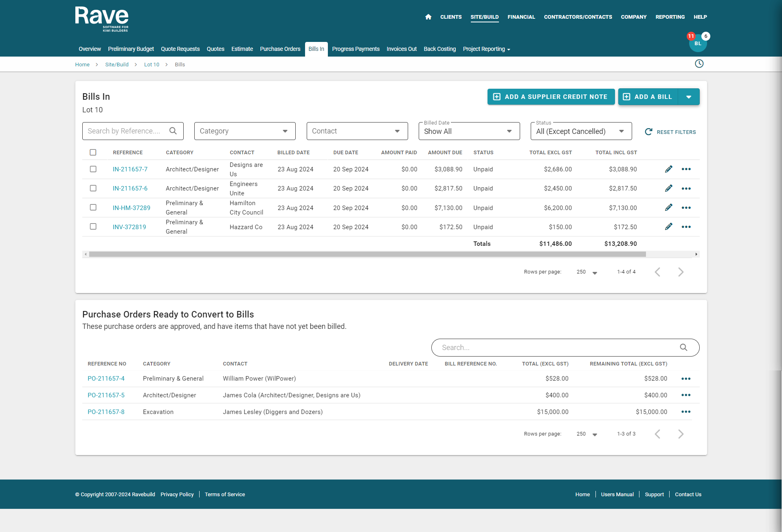Open the time tracking clock icon
Viewport: 782px width, 532px height.
699,63
